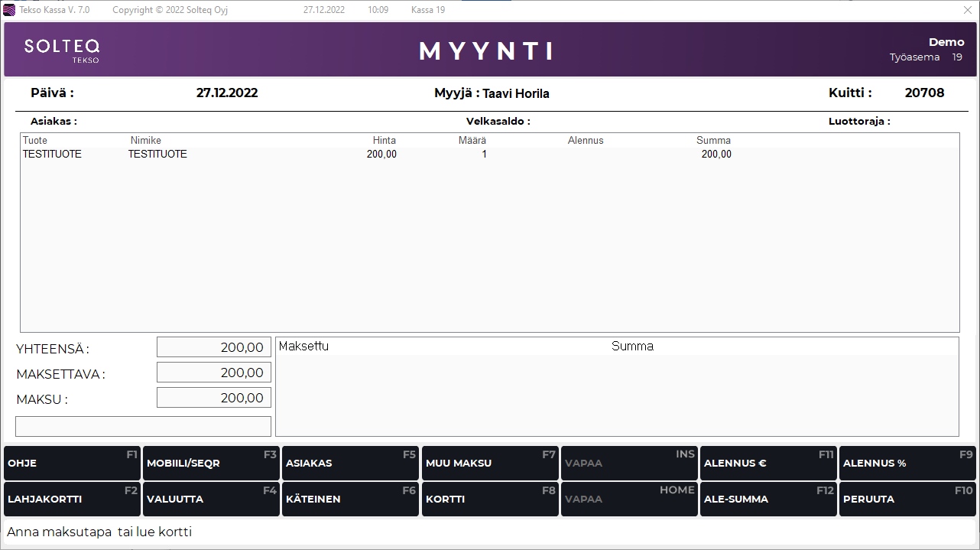This screenshot has width=980, height=550.
Task: Click the MAKSU amount field
Action: [x=214, y=399]
